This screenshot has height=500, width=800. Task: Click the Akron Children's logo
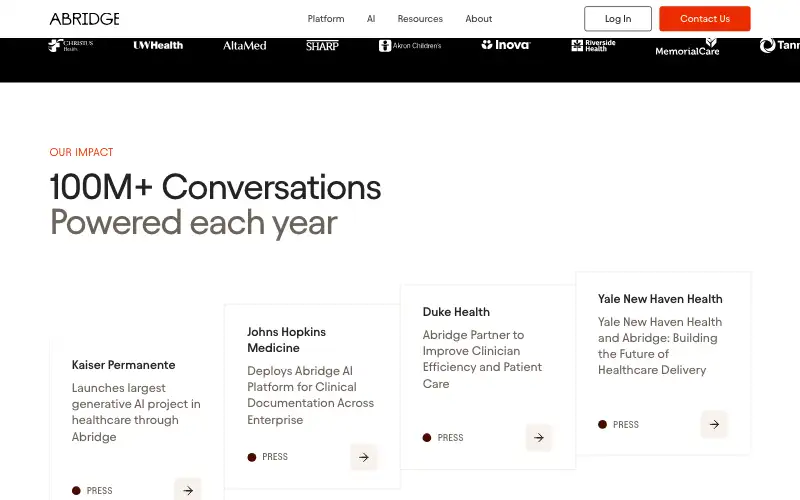(x=410, y=45)
